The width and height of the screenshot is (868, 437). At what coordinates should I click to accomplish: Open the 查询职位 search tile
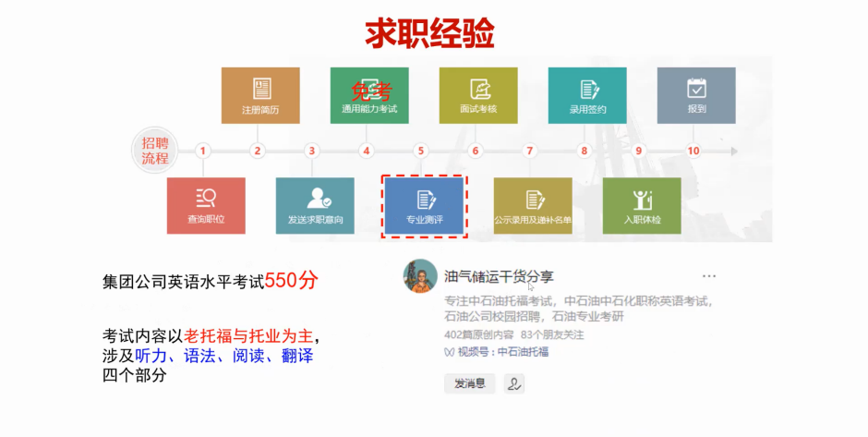206,205
